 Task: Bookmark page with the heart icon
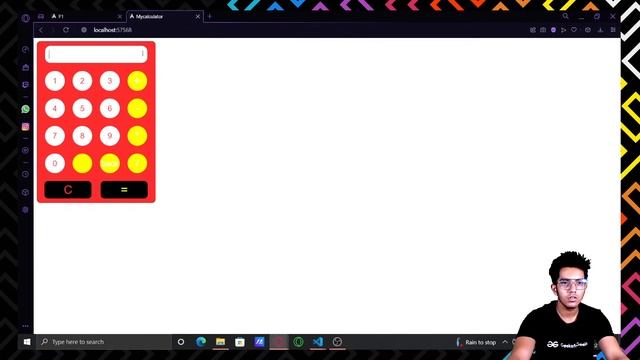[x=574, y=30]
